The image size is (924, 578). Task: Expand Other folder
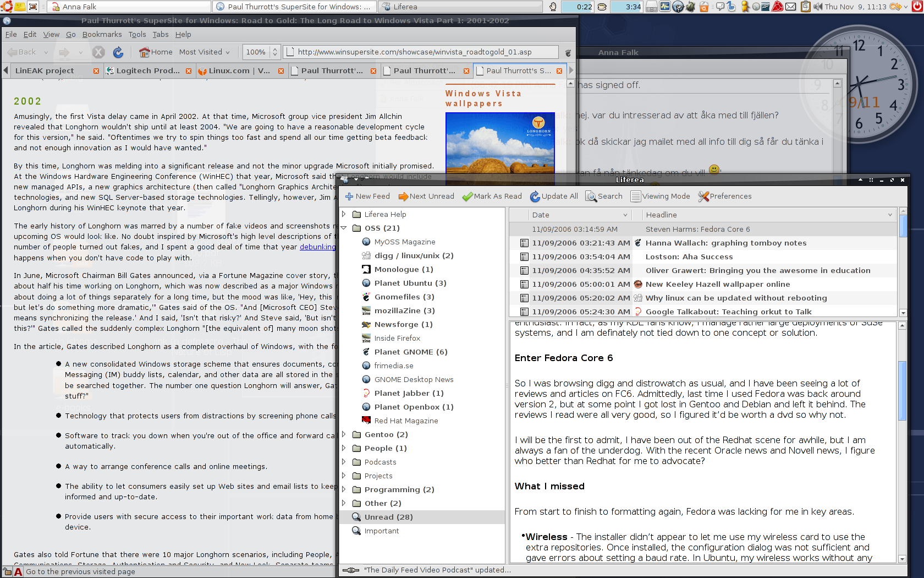click(x=344, y=503)
